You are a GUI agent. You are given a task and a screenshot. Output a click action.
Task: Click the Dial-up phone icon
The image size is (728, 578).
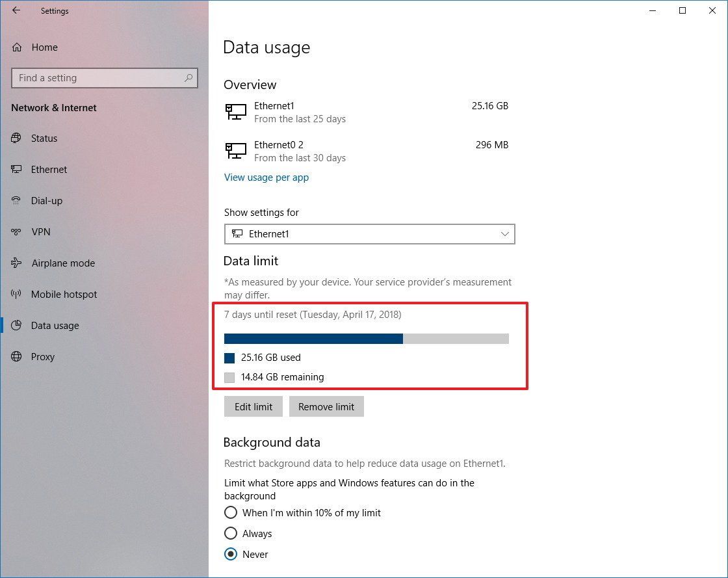[x=16, y=200]
